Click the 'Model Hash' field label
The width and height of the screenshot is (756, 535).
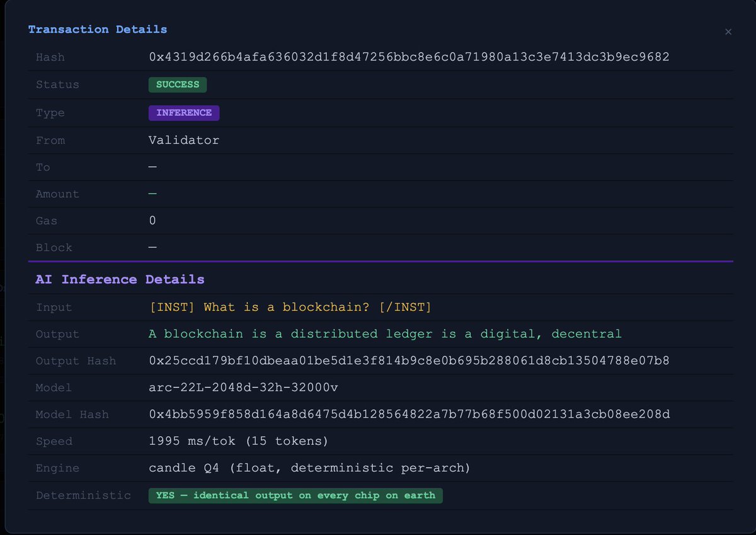(x=72, y=415)
